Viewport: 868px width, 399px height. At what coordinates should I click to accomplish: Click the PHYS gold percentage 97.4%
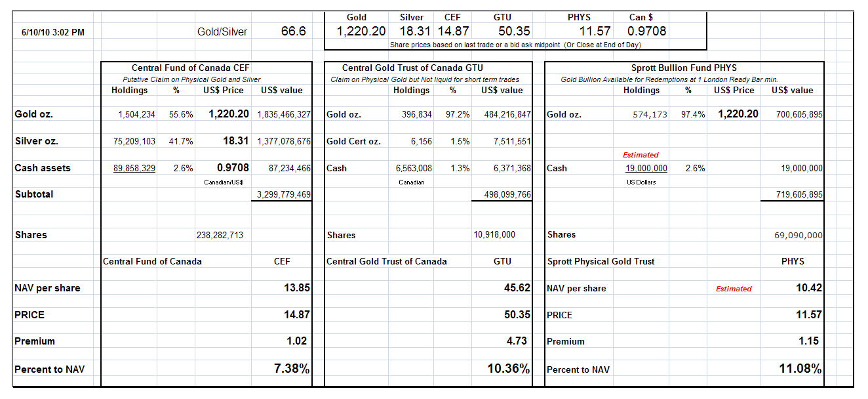click(693, 114)
